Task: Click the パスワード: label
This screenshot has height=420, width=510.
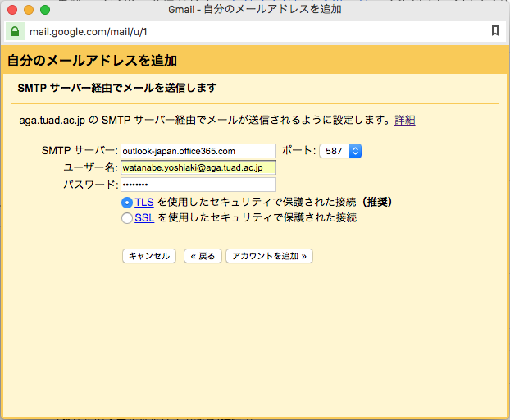Action: coord(91,185)
